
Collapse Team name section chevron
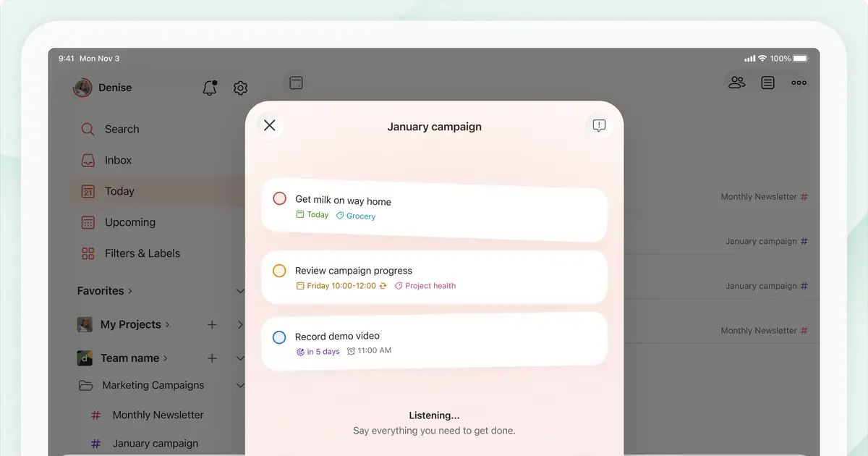click(x=240, y=358)
